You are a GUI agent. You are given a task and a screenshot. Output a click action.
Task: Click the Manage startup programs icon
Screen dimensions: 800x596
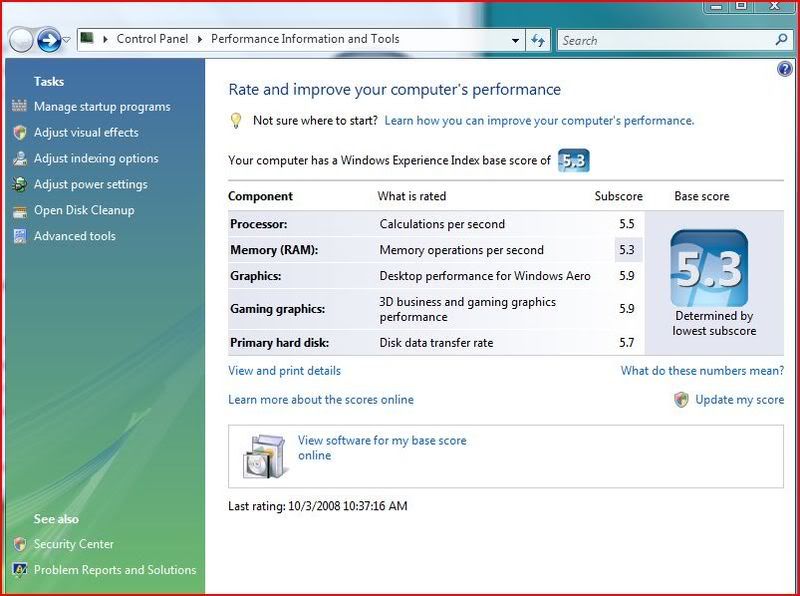click(x=19, y=106)
